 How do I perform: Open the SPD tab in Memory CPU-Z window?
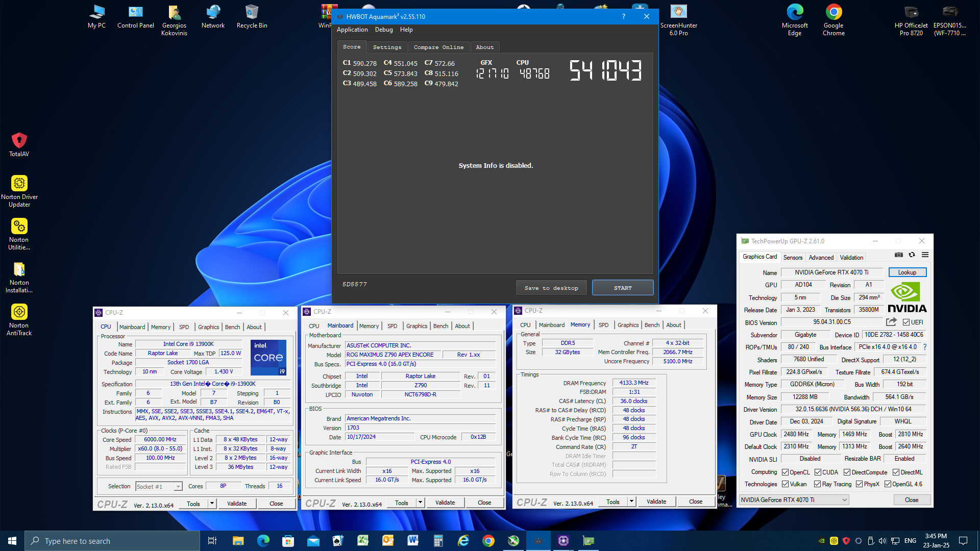603,325
